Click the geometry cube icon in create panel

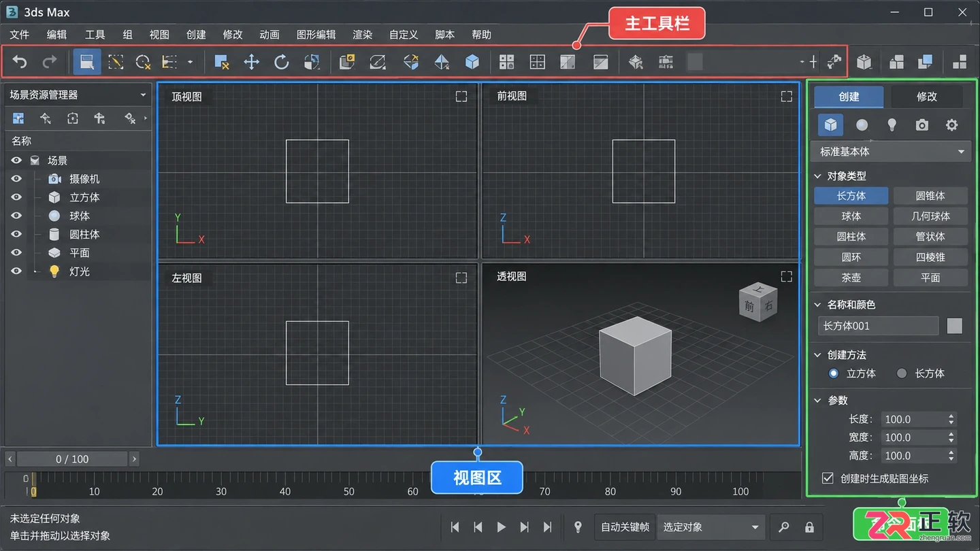[x=830, y=125]
